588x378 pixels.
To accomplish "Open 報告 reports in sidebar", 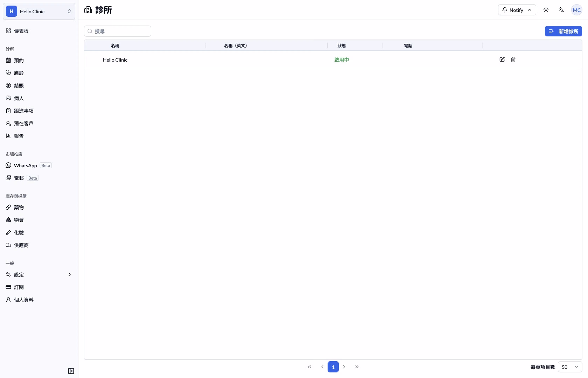I will pos(39,136).
